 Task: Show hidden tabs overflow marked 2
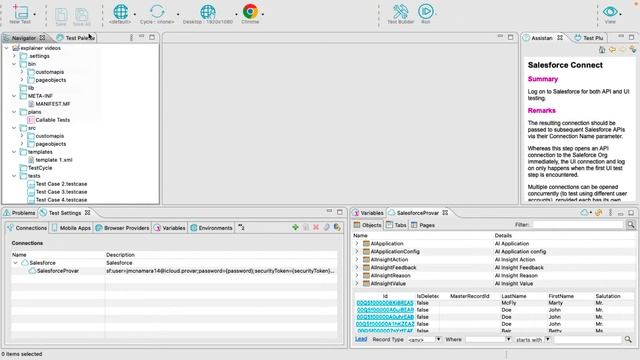tap(241, 227)
